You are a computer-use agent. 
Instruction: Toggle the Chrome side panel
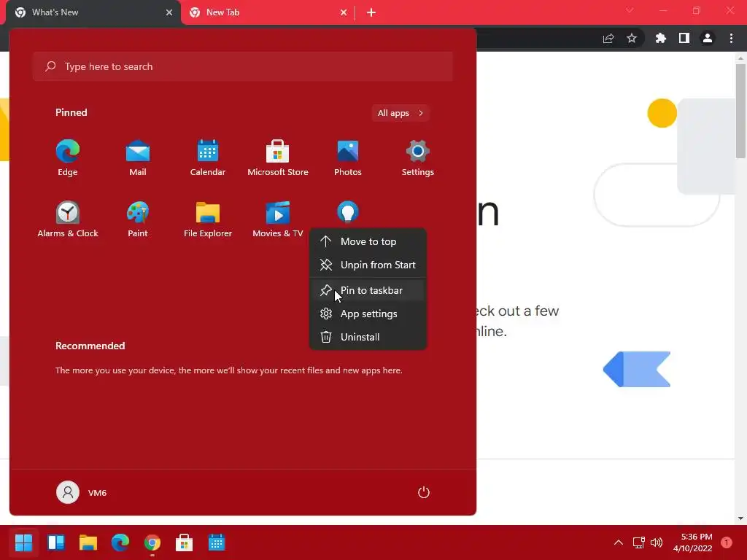(684, 38)
